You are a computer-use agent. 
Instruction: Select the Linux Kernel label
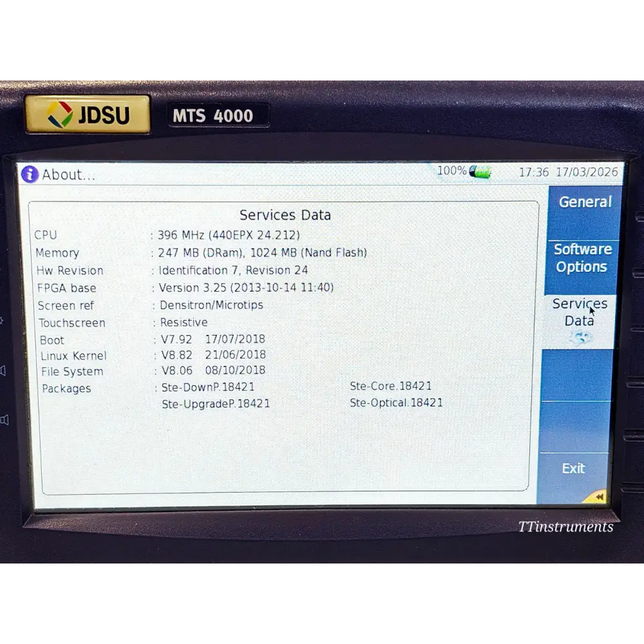pyautogui.click(x=73, y=356)
